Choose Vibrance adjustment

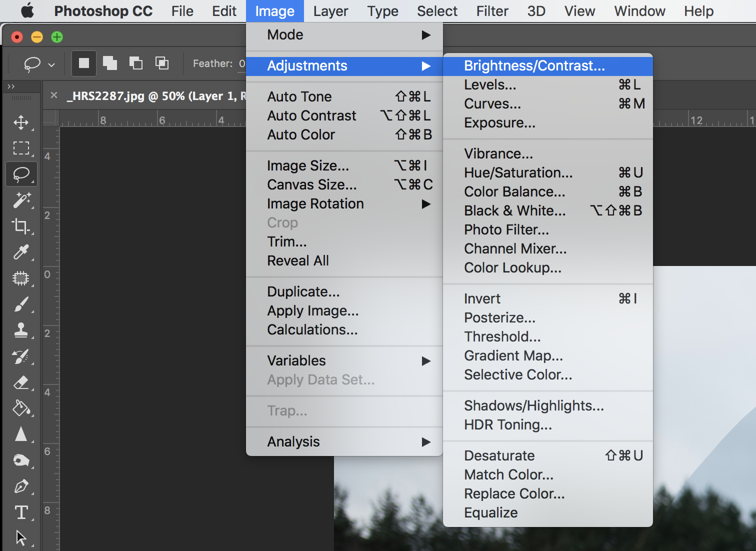tap(548, 154)
